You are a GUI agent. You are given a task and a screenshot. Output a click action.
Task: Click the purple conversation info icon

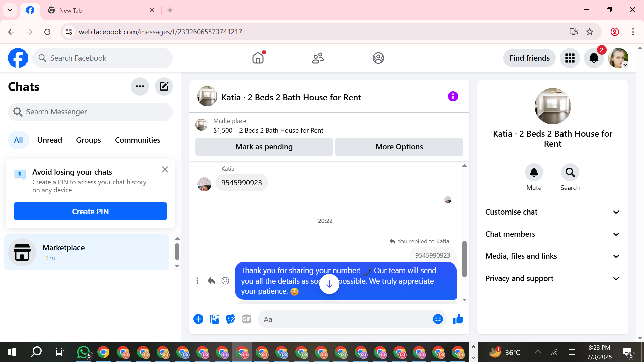pyautogui.click(x=453, y=97)
